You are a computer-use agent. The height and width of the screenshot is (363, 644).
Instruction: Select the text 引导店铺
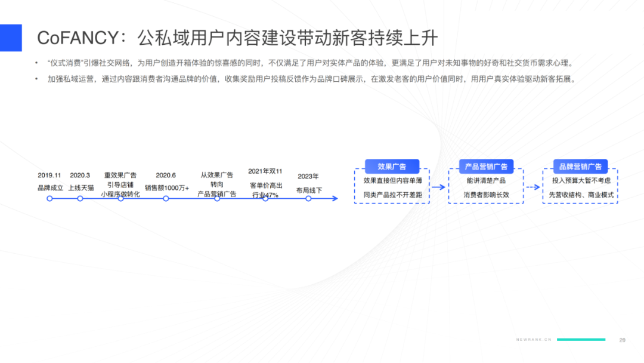coord(120,184)
